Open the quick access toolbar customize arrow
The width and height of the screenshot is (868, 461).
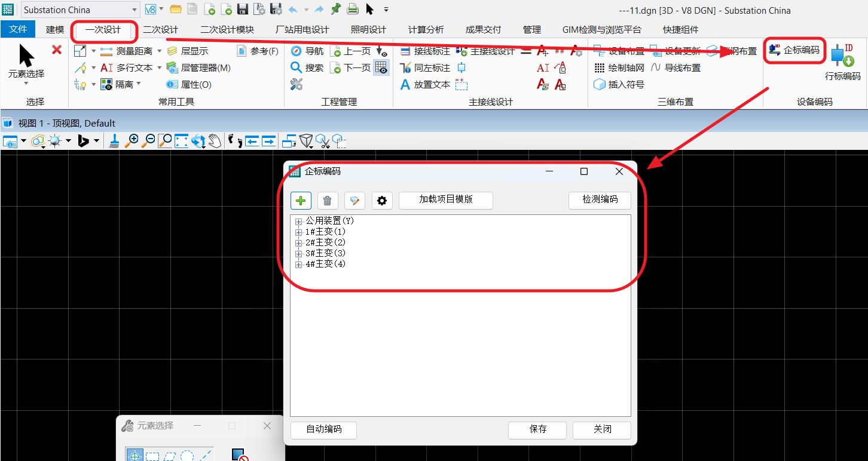pyautogui.click(x=386, y=10)
